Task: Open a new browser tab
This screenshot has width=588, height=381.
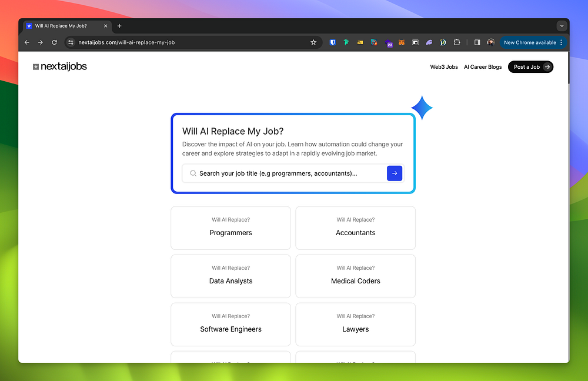Action: click(x=119, y=26)
